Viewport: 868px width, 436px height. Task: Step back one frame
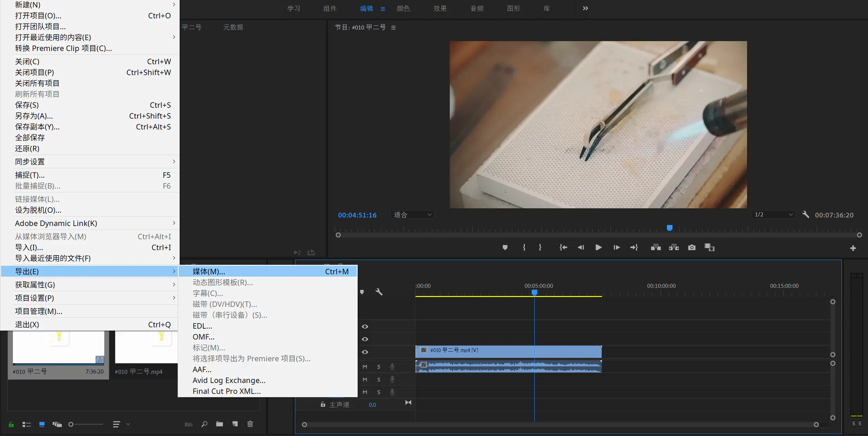pos(581,247)
